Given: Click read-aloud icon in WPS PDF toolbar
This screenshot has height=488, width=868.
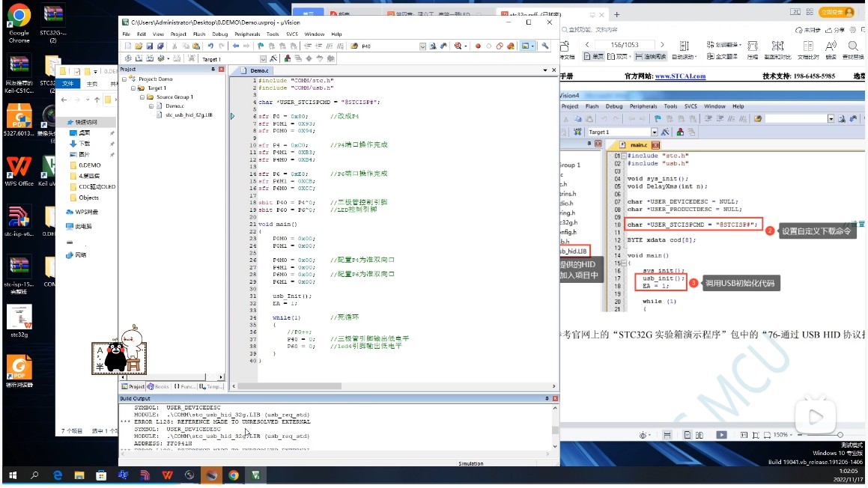Looking at the screenshot, I should (831, 49).
